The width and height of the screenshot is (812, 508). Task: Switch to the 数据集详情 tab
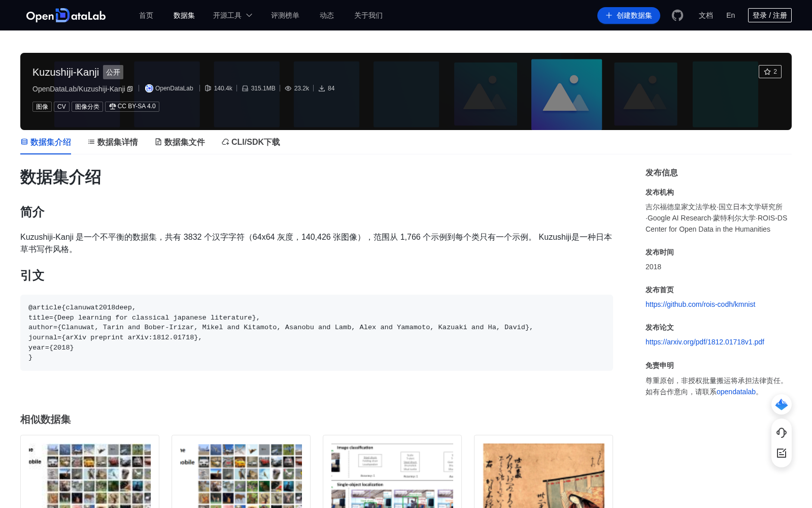click(x=113, y=142)
